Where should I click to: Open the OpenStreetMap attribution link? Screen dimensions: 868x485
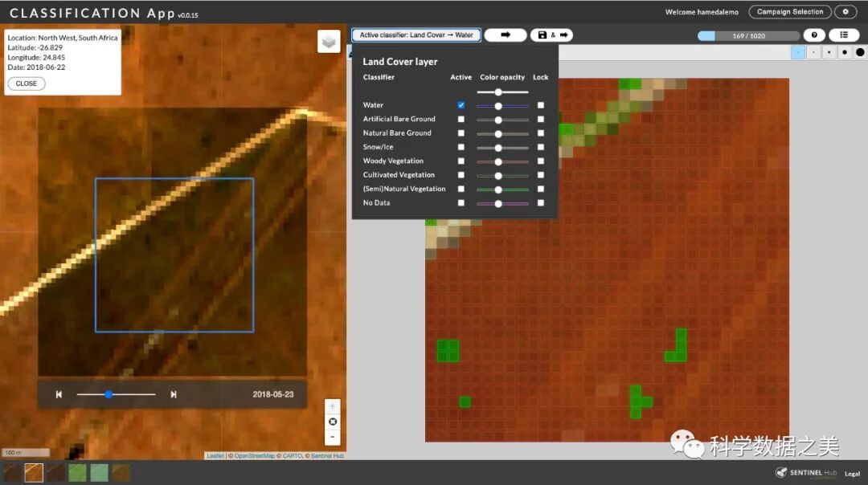[254, 456]
